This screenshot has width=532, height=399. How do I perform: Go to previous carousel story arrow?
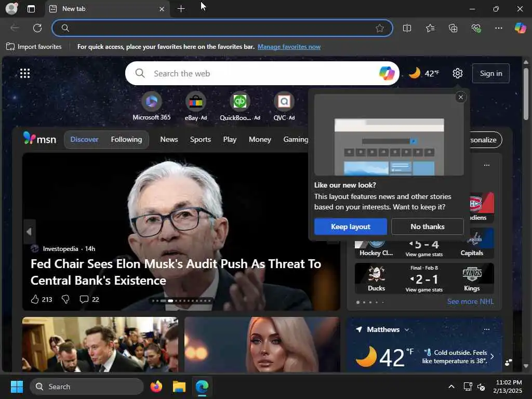pos(29,232)
